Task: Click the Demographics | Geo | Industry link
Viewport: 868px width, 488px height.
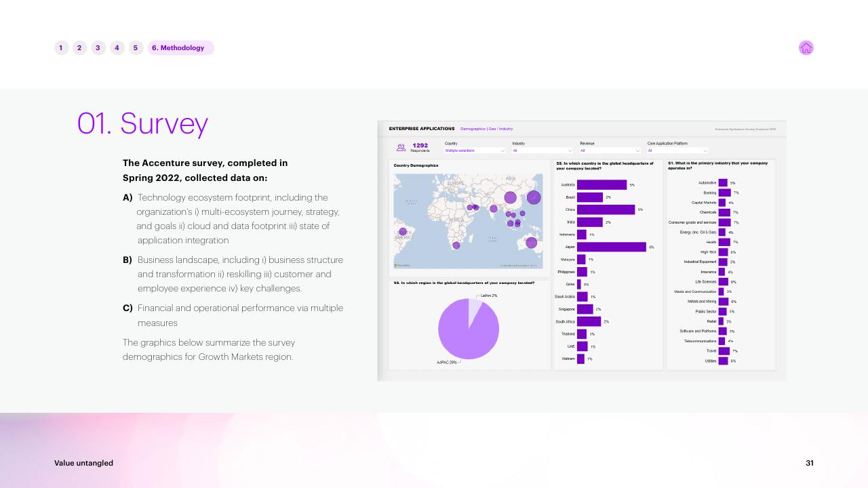Action: (x=486, y=129)
